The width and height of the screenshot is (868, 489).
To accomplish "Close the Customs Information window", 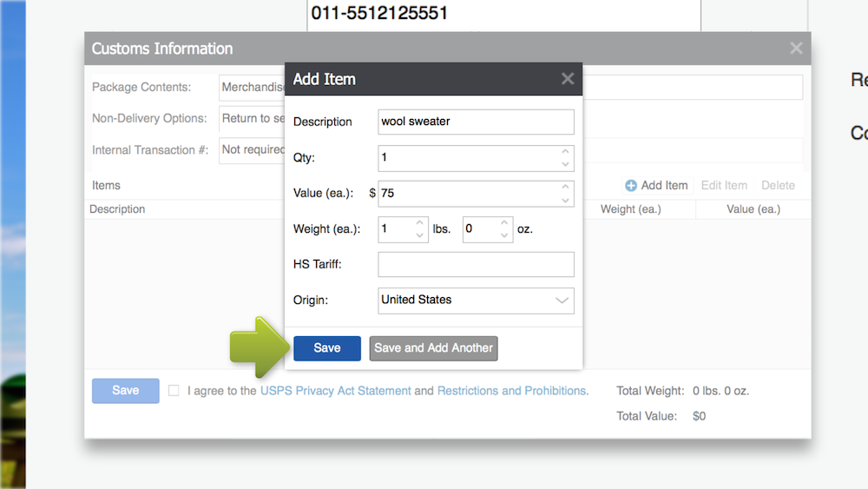I will point(796,49).
